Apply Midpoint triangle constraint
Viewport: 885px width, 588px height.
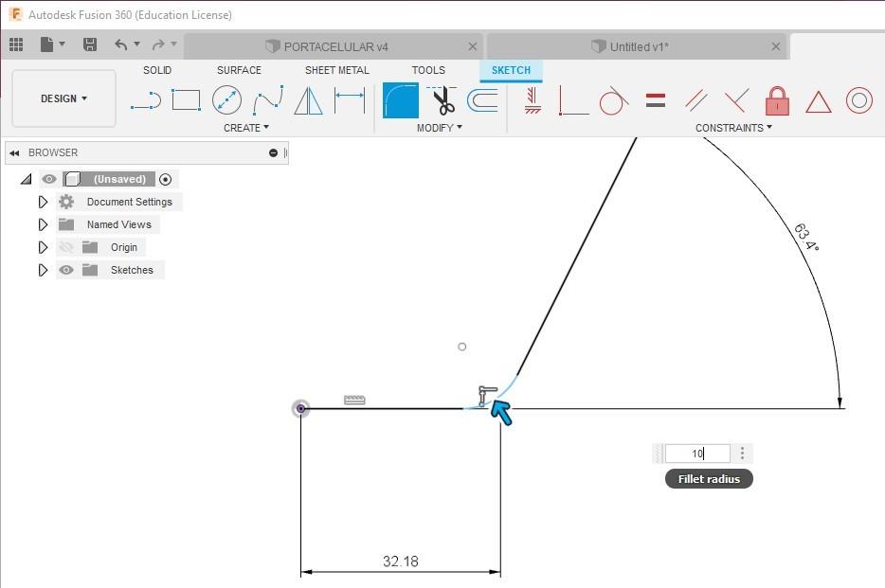click(x=819, y=102)
